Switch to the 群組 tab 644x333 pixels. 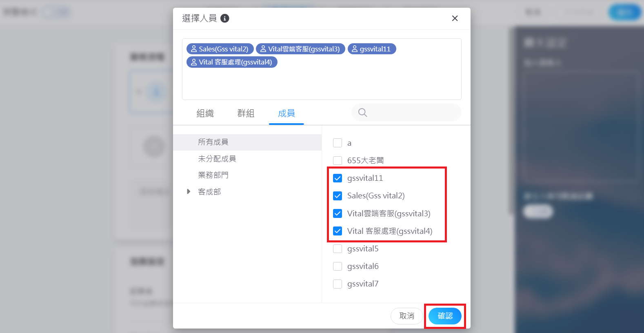tap(246, 113)
